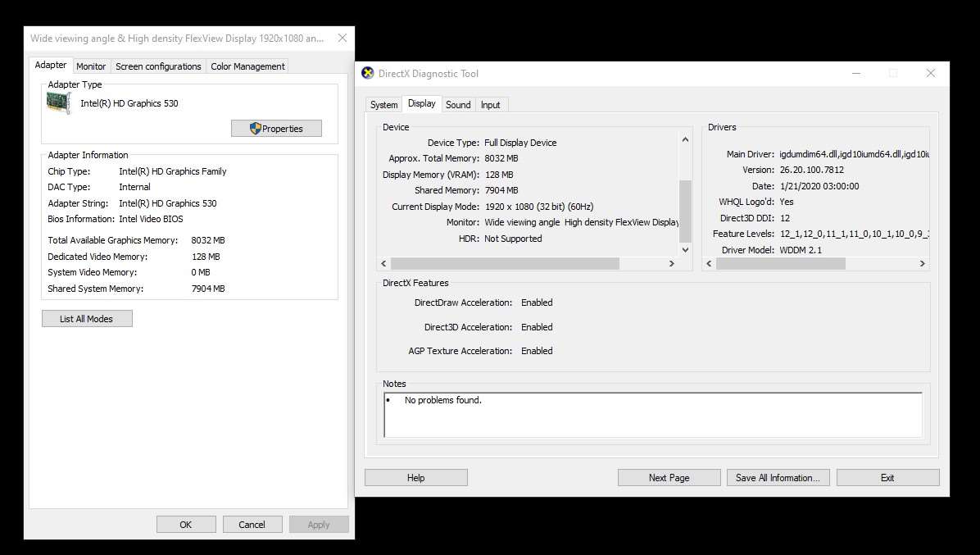The image size is (980, 555).
Task: Click HDR value Not Supported
Action: pos(513,239)
